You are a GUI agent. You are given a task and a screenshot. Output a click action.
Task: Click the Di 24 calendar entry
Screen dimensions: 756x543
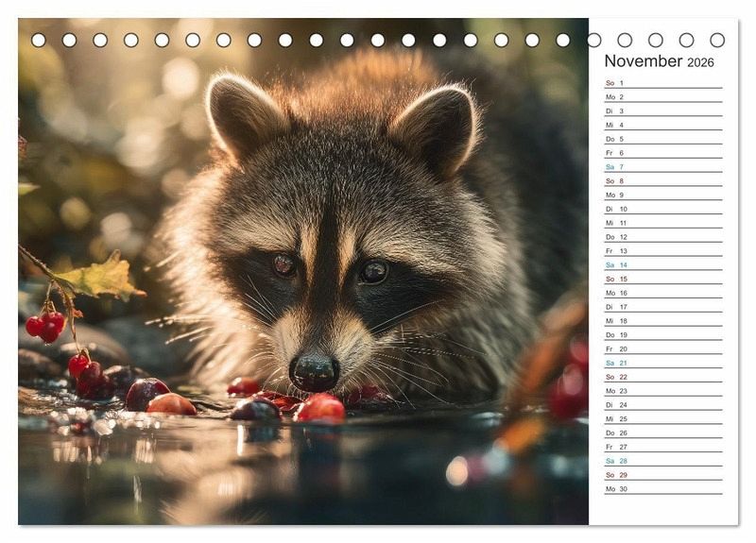click(x=662, y=405)
